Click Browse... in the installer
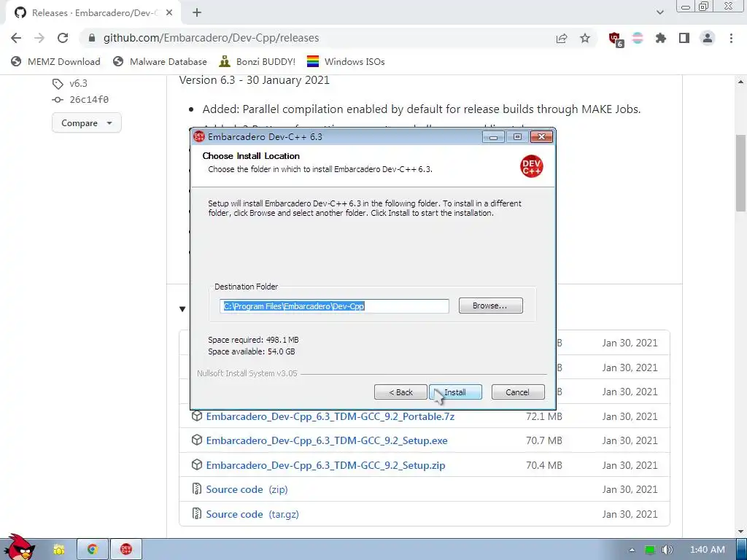The height and width of the screenshot is (560, 747). pos(490,306)
